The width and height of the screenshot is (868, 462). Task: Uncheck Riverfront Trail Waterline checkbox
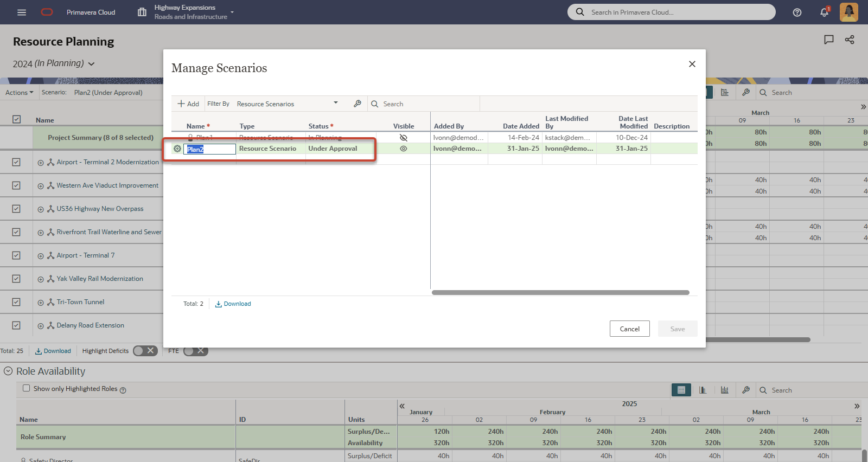(x=16, y=232)
